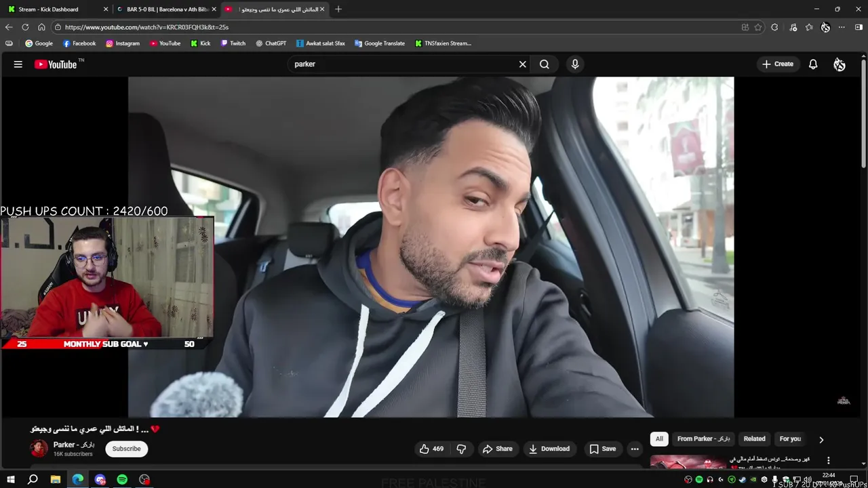The width and height of the screenshot is (868, 488).
Task: Show more filter chips with the right chevron
Action: (x=821, y=439)
